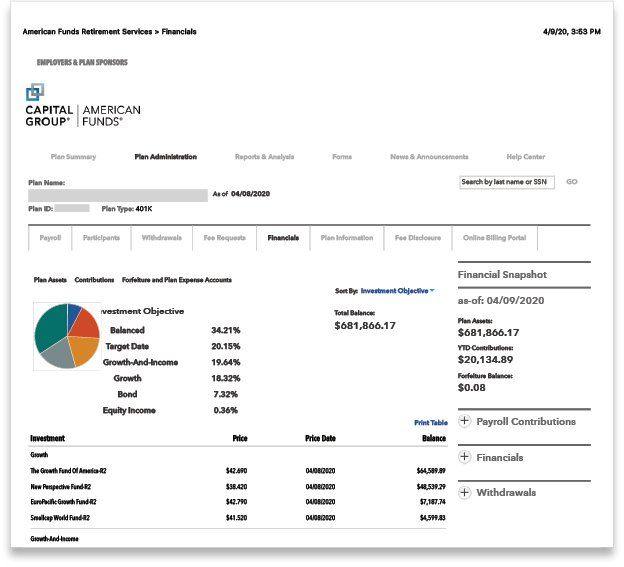This screenshot has width=624, height=567.
Task: Click the Balance column header
Action: pos(434,438)
